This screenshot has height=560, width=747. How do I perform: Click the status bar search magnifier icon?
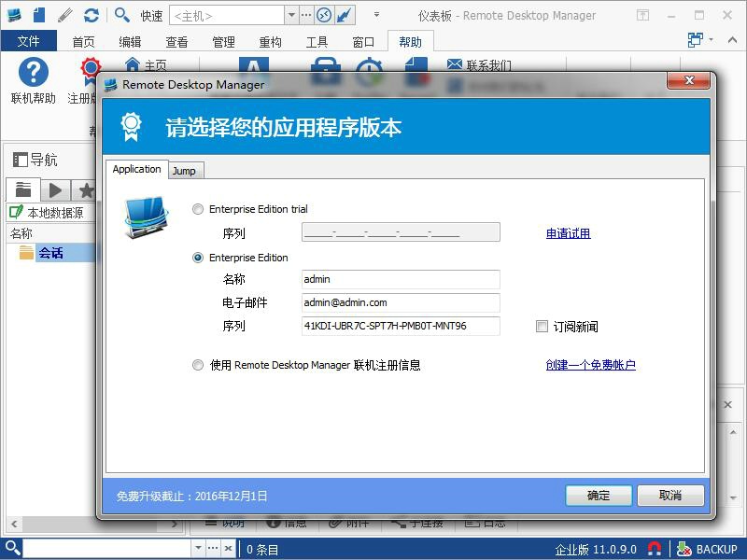point(12,549)
